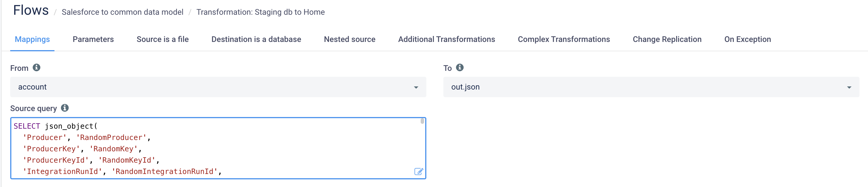Click the Mappings tab

click(32, 39)
